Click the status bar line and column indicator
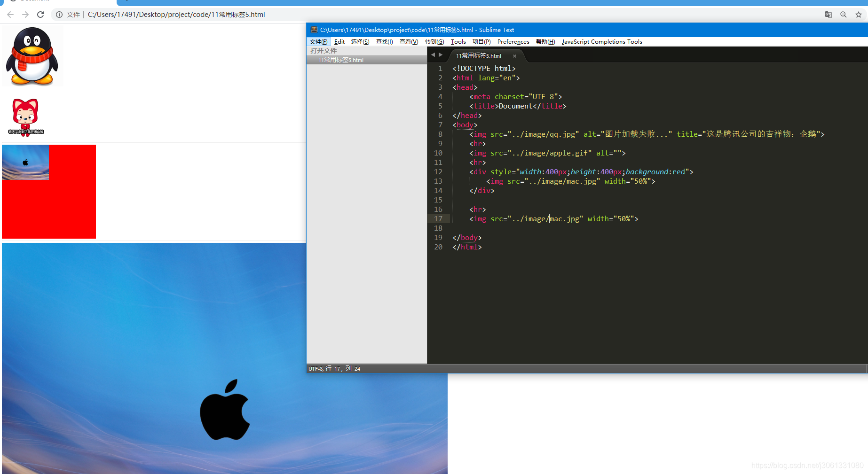This screenshot has width=868, height=474. [343, 369]
